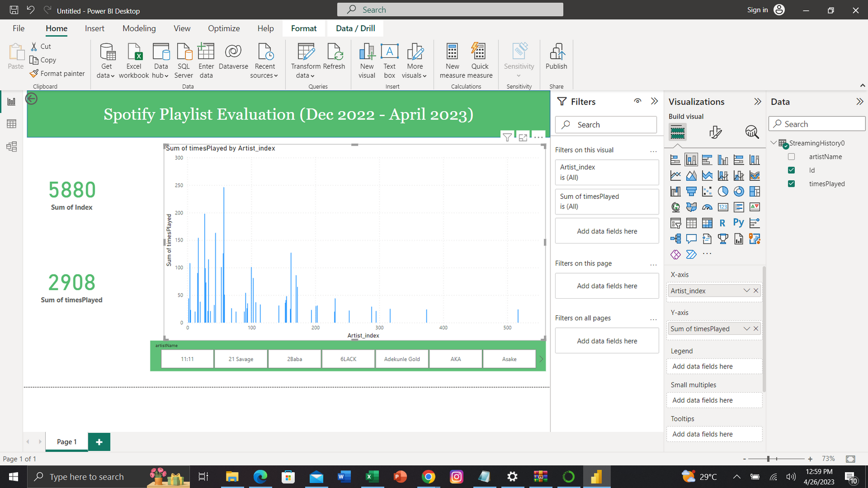Open the Format visual paintbrush tab
The image size is (868, 488).
pyautogui.click(x=715, y=132)
